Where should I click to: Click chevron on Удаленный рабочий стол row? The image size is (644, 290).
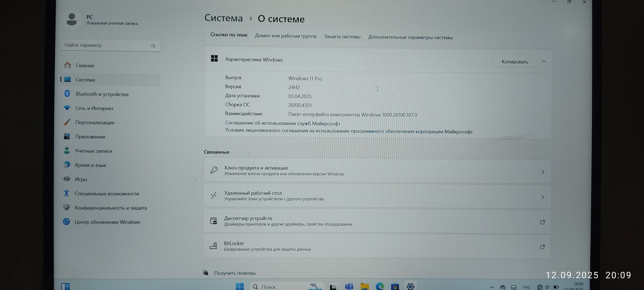(543, 197)
